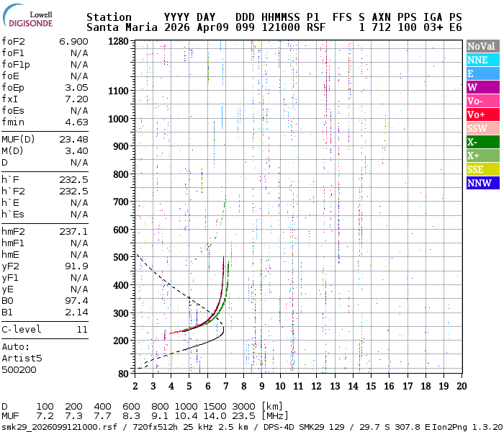The image size is (504, 432).
Task: Click the 1280 km height axis label
Action: point(118,41)
